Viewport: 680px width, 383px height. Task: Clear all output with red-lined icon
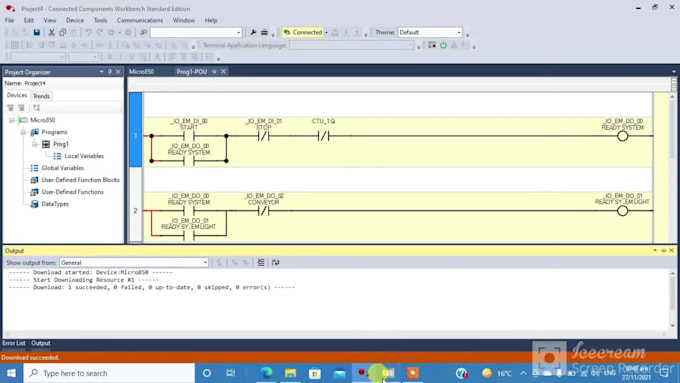point(261,262)
